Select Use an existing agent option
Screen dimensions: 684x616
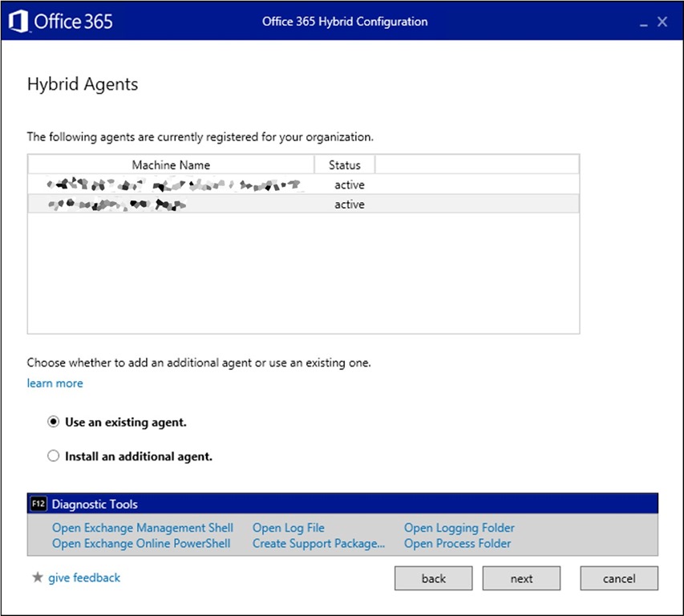pyautogui.click(x=53, y=422)
